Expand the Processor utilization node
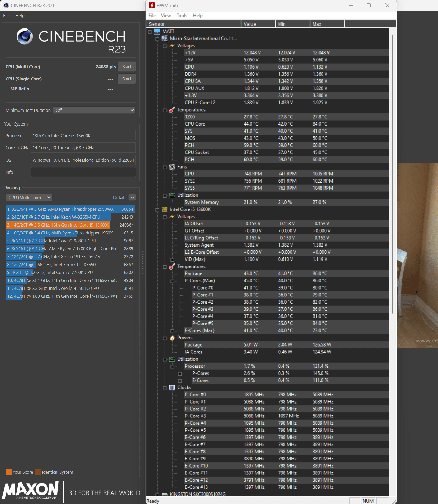 [x=172, y=366]
